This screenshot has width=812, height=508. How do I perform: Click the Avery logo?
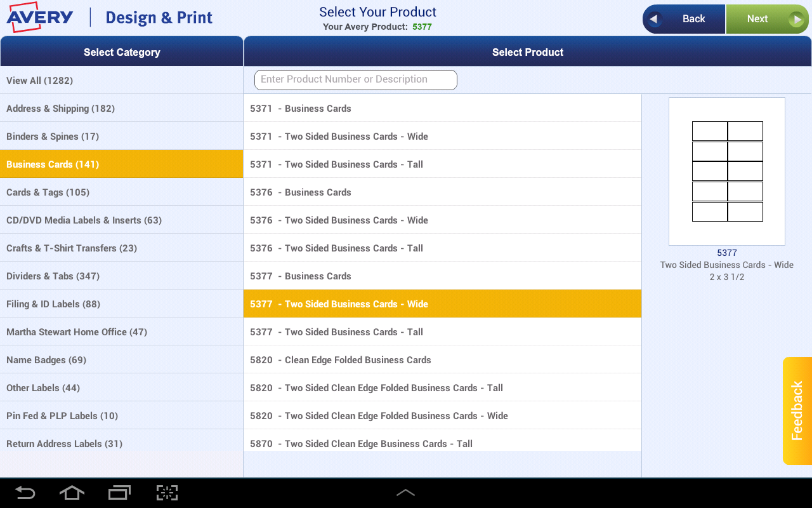click(x=39, y=18)
